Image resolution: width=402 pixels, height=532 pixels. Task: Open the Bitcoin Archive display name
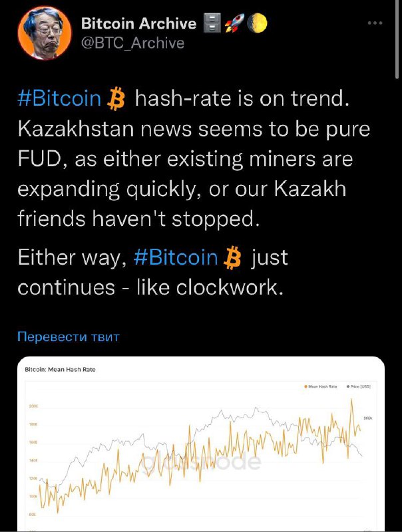tap(138, 24)
